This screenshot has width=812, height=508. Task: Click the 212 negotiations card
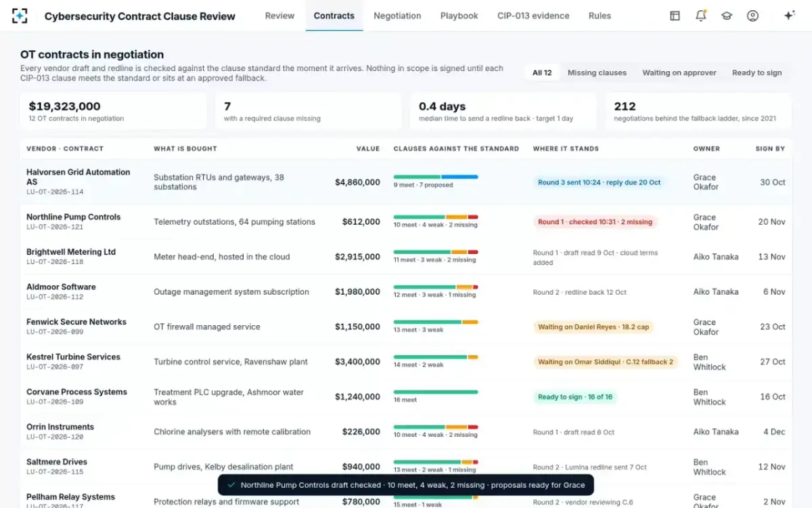[x=698, y=111]
